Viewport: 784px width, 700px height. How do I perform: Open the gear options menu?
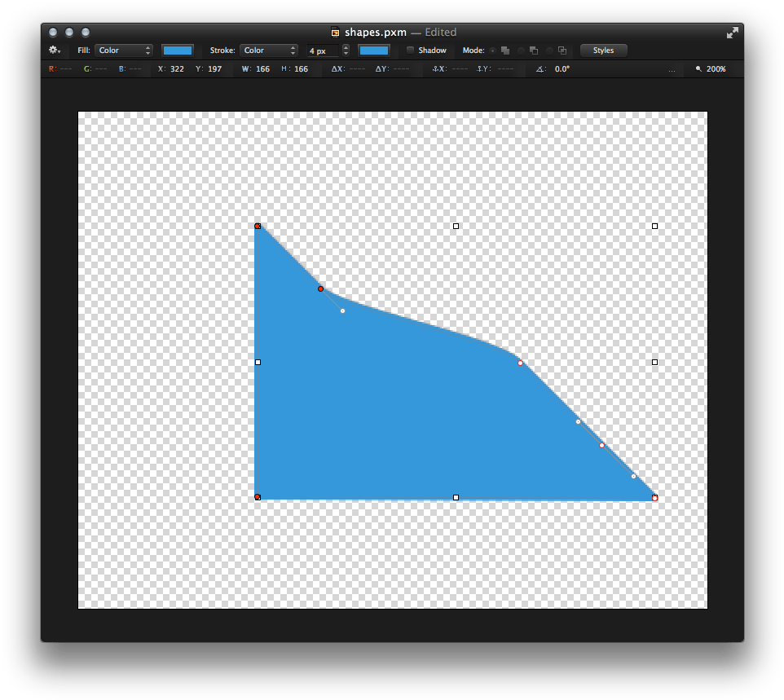(x=55, y=50)
